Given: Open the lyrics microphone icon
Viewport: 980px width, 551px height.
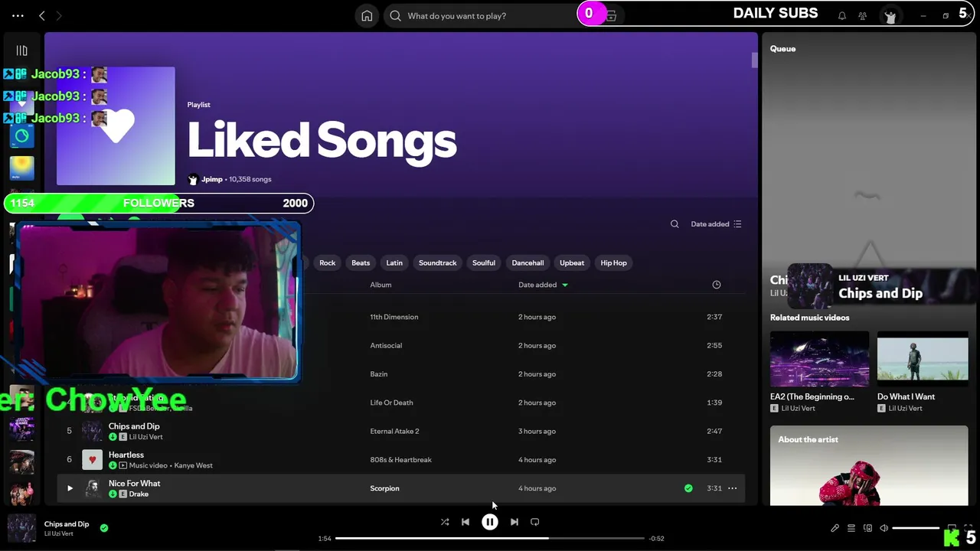Looking at the screenshot, I should pyautogui.click(x=835, y=528).
